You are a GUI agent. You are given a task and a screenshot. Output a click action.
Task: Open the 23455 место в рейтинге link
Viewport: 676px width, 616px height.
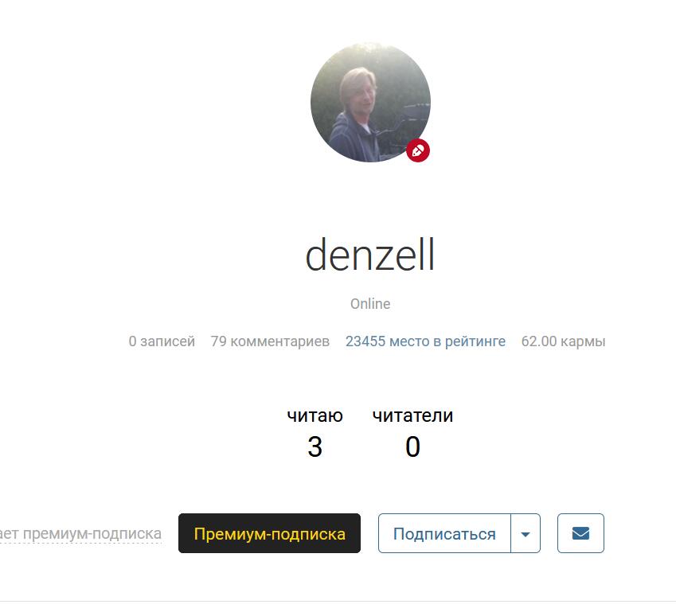(425, 341)
